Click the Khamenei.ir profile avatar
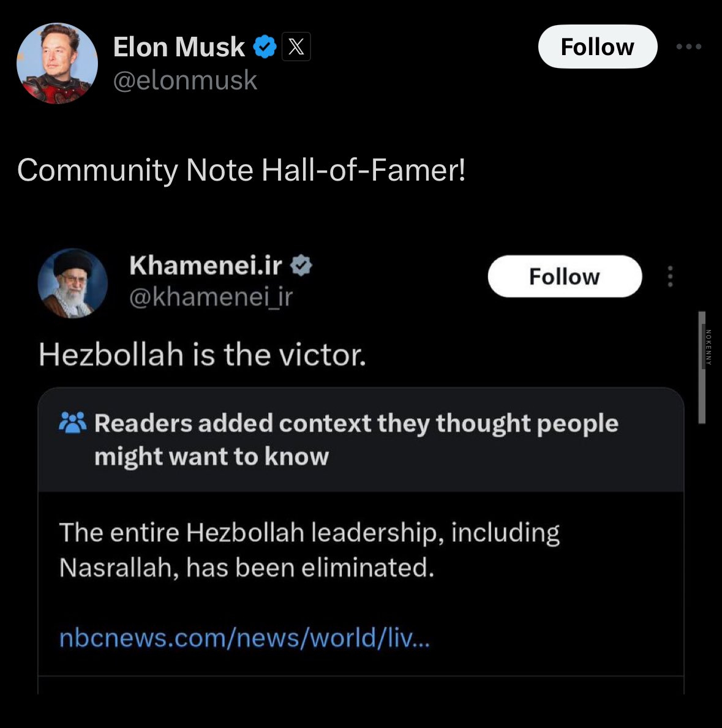Screen dimensions: 722x728 click(73, 283)
